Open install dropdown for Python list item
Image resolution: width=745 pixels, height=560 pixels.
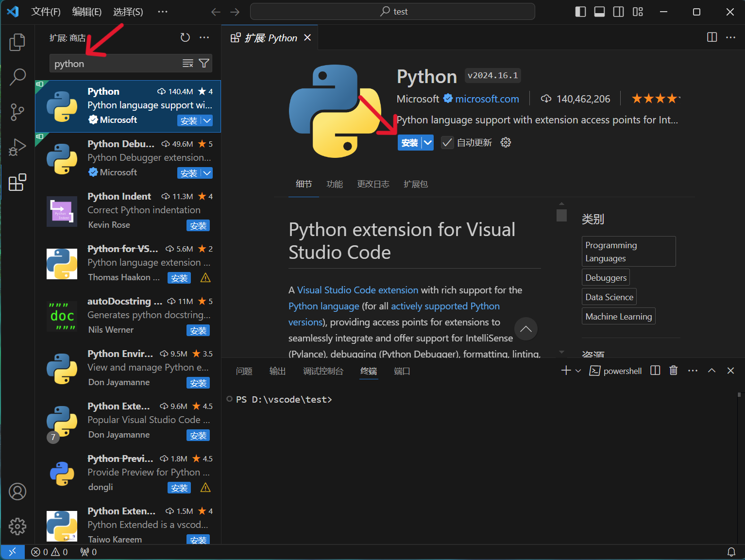207,120
